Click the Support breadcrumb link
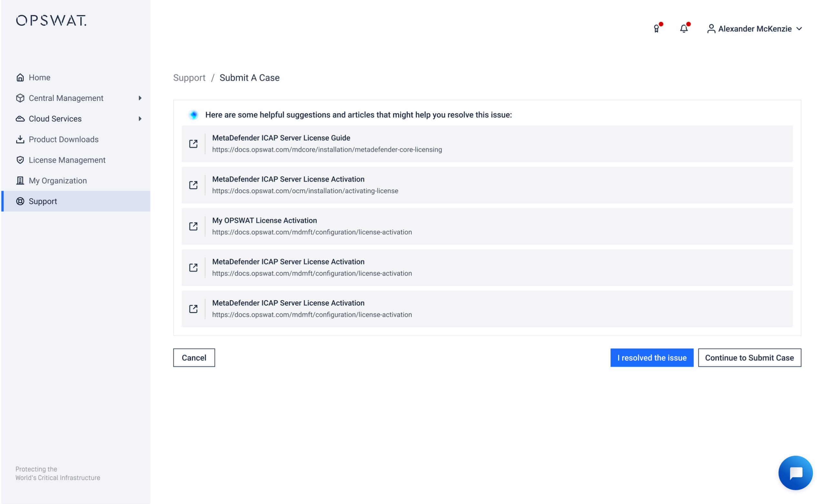 (189, 78)
